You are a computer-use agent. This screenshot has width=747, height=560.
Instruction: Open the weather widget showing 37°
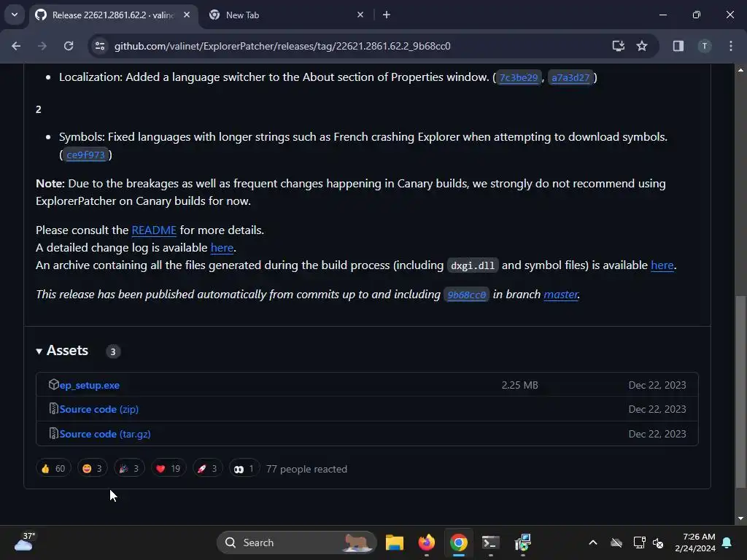click(24, 542)
